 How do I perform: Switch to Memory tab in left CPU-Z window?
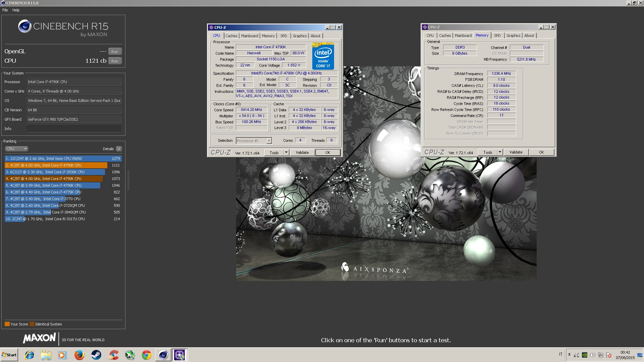[268, 36]
